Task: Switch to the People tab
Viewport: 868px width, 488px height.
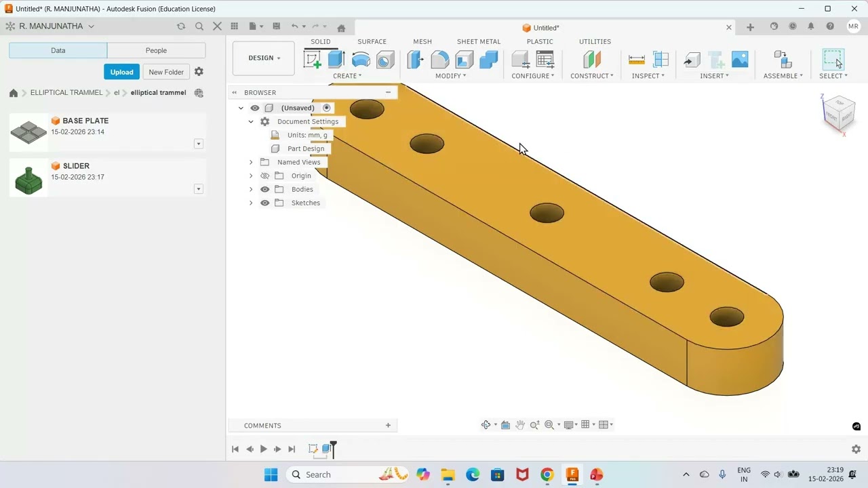Action: point(156,50)
